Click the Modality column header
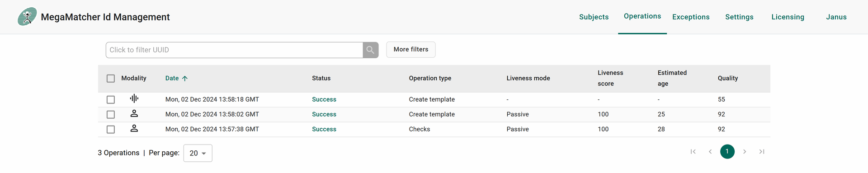The width and height of the screenshot is (868, 173). [134, 78]
